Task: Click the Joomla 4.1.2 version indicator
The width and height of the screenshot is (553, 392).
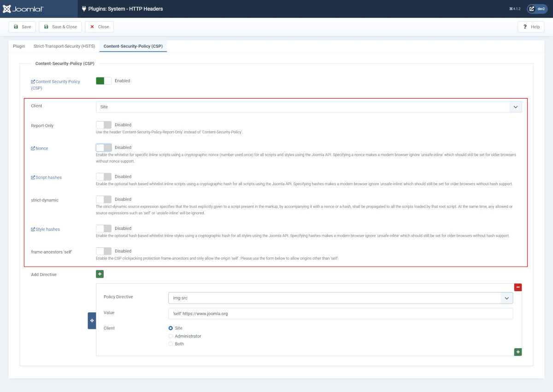Action: 515,8
